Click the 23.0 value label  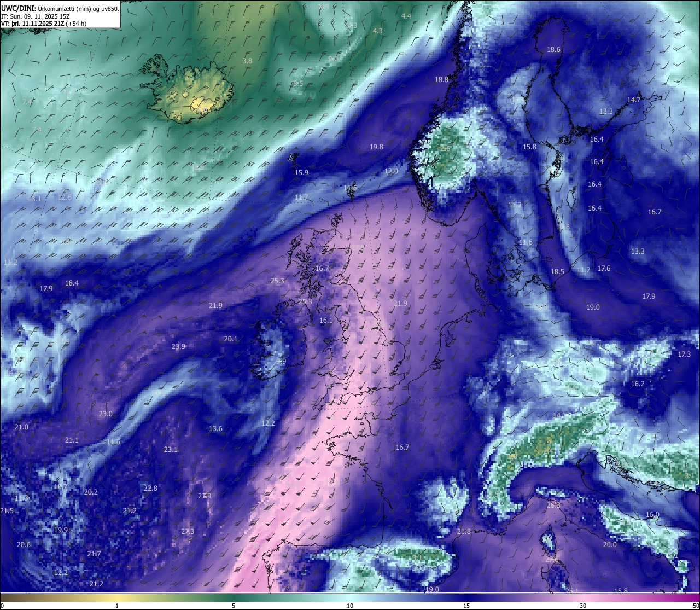106,414
